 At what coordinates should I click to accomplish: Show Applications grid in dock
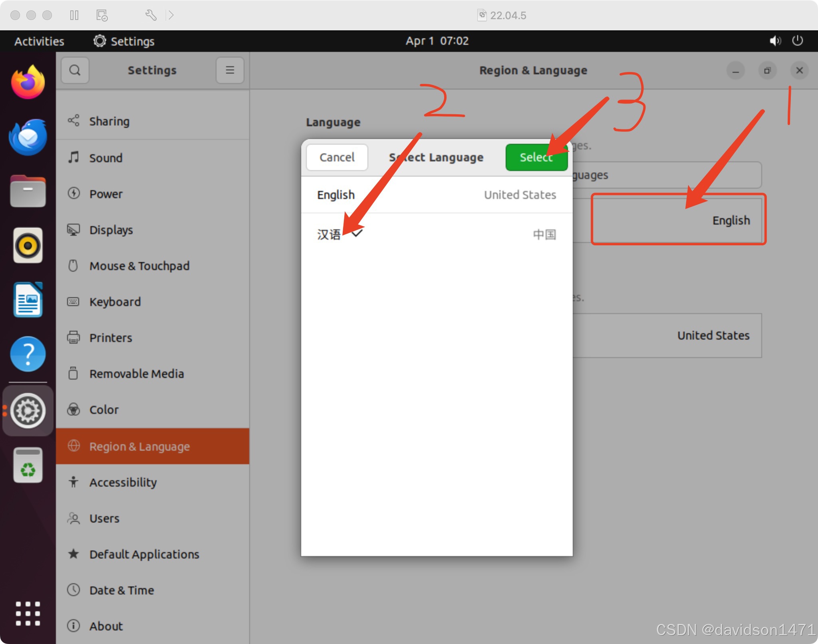coord(28,613)
